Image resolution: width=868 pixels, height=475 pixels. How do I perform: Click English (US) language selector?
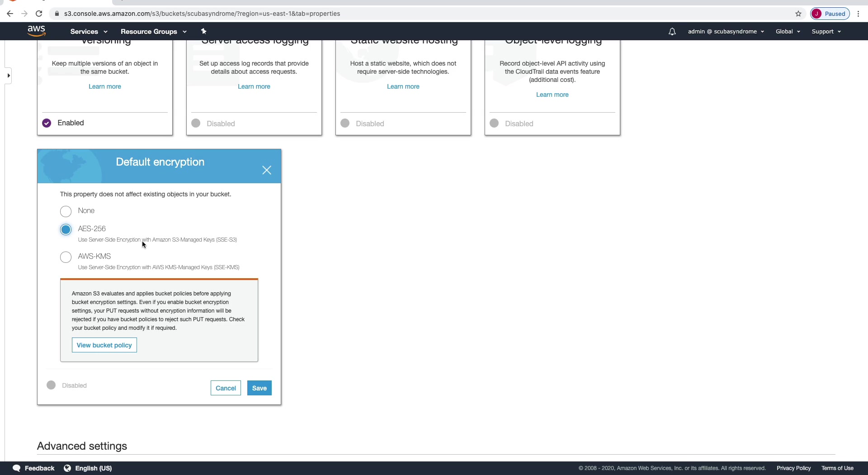94,468
